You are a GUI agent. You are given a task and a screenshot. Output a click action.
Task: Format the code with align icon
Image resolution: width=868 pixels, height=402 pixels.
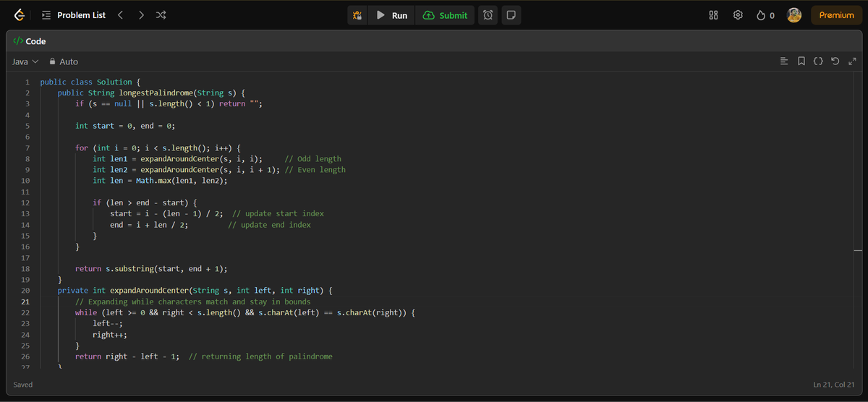[x=783, y=61]
